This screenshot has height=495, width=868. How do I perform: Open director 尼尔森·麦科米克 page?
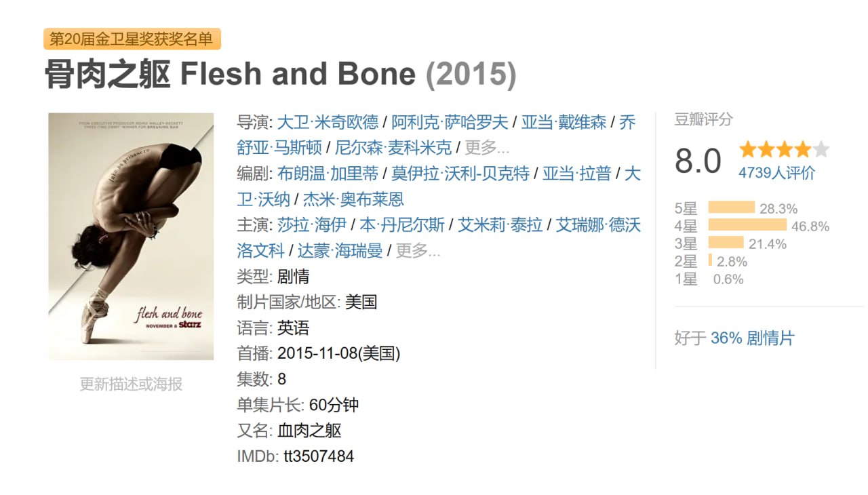pyautogui.click(x=393, y=148)
